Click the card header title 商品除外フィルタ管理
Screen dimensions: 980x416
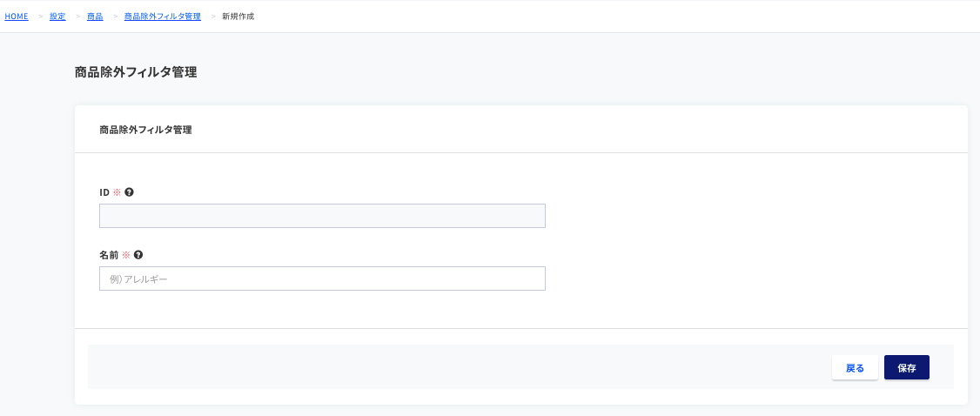[x=145, y=131]
